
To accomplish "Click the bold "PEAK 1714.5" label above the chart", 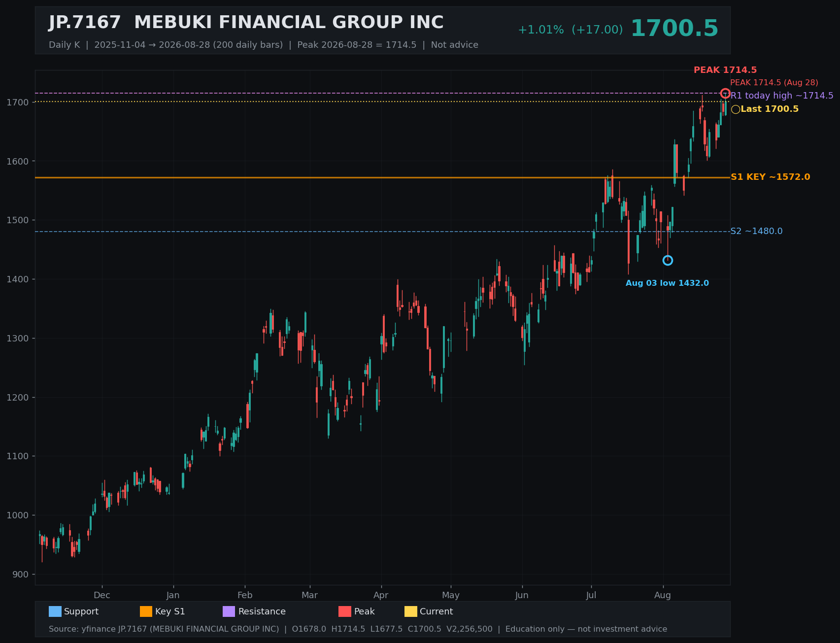I will click(725, 70).
